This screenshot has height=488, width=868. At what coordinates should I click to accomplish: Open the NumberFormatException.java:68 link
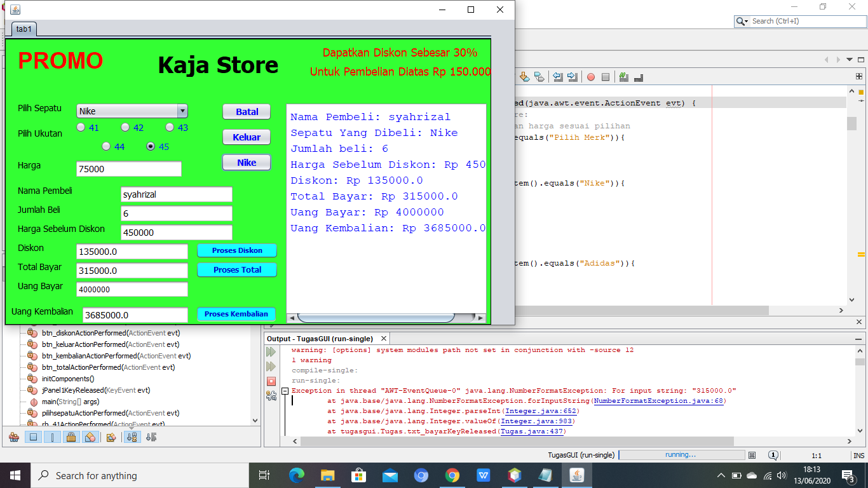660,401
